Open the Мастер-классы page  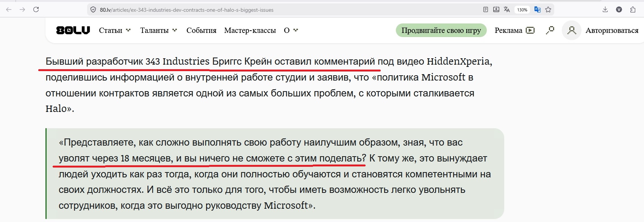click(250, 30)
